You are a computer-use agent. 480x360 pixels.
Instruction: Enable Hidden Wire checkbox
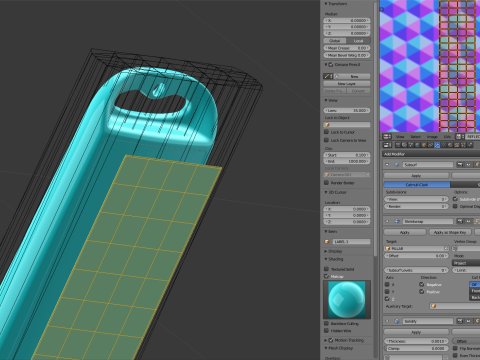click(326, 331)
